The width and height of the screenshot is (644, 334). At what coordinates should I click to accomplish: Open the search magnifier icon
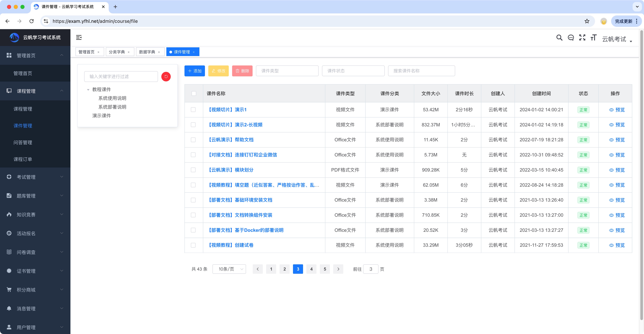pos(559,38)
